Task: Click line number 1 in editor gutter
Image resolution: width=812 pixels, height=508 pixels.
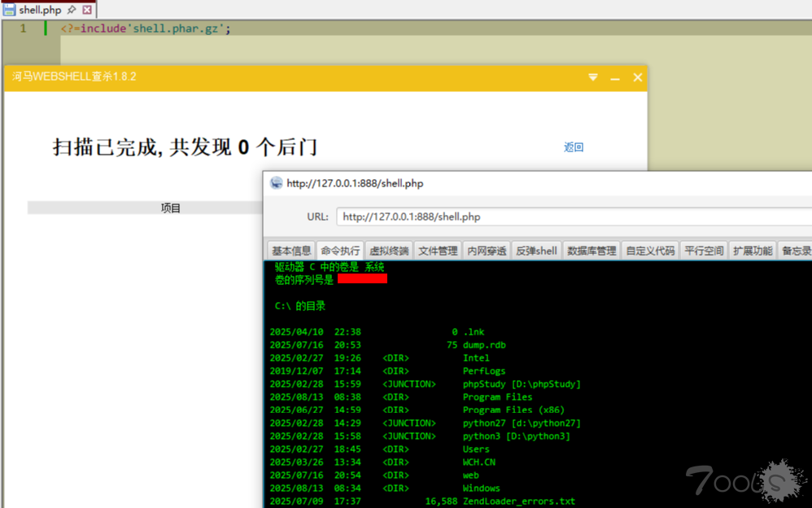Action: (23, 28)
